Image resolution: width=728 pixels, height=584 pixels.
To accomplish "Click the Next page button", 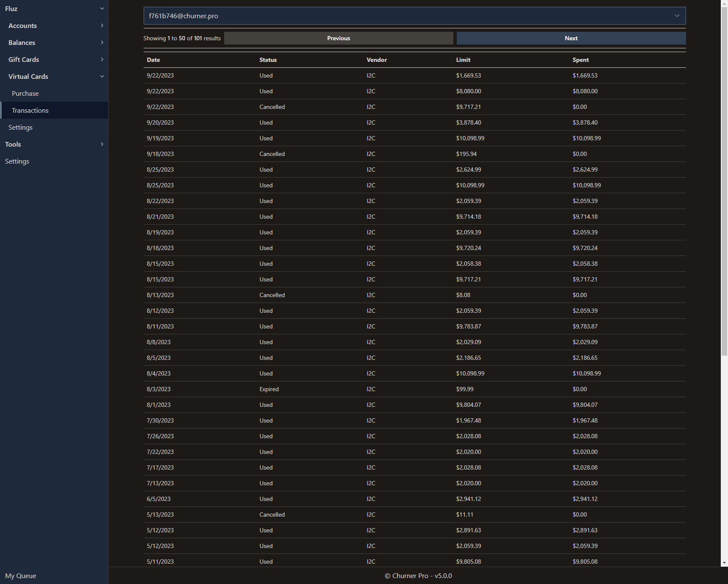I will [571, 38].
